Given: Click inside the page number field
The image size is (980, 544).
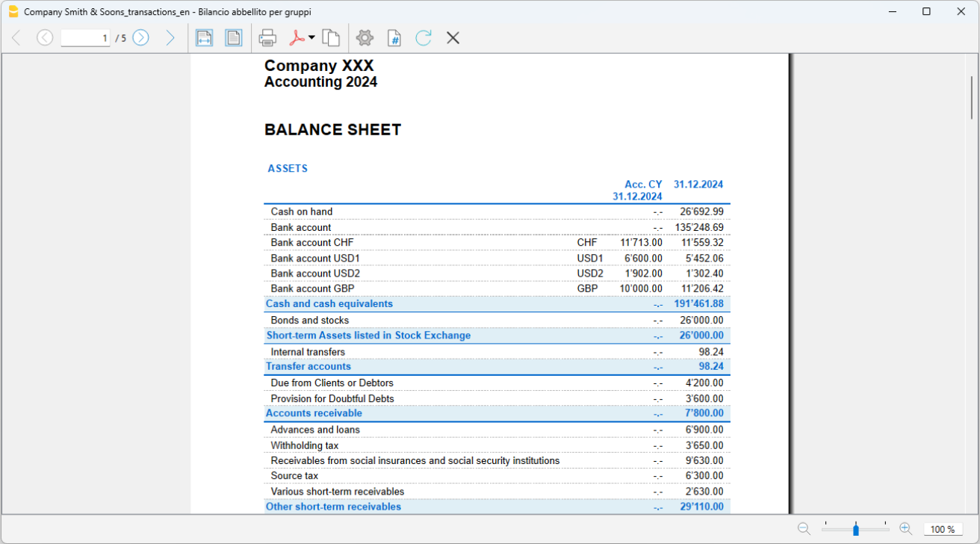Looking at the screenshot, I should pyautogui.click(x=85, y=37).
